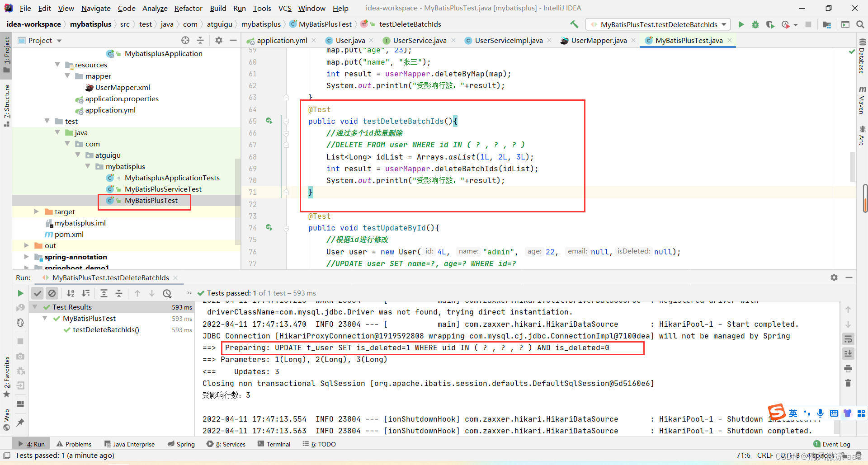Toggle Show Passed tests checkmark button

pyautogui.click(x=38, y=293)
